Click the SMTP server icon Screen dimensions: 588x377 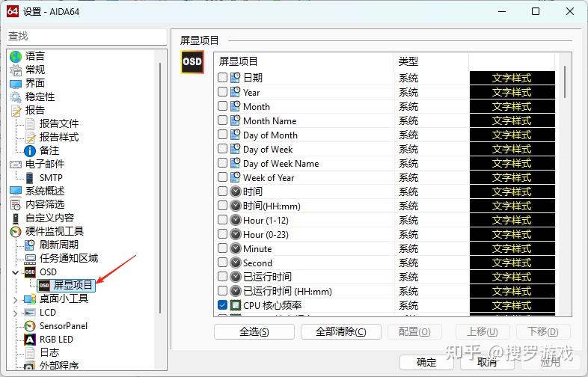(30, 178)
